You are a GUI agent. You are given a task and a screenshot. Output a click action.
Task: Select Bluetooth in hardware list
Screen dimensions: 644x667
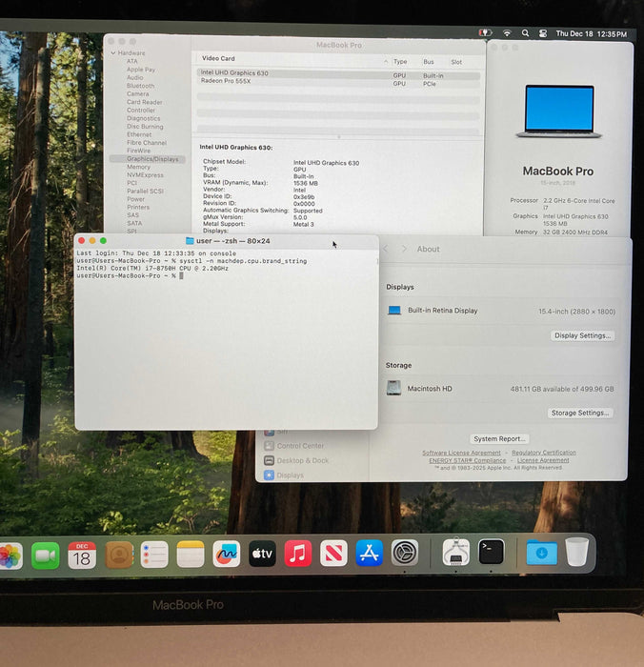[x=140, y=86]
